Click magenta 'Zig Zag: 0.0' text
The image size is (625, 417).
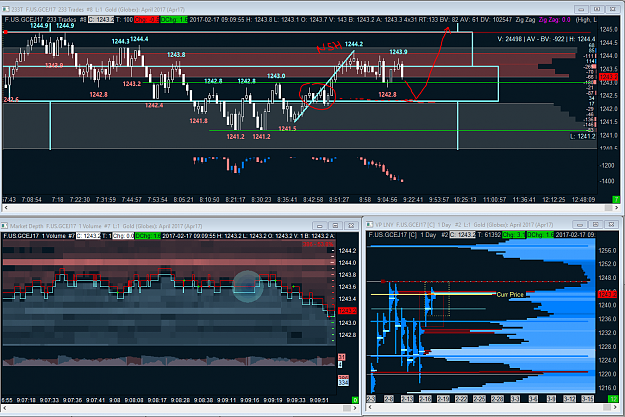(x=554, y=20)
